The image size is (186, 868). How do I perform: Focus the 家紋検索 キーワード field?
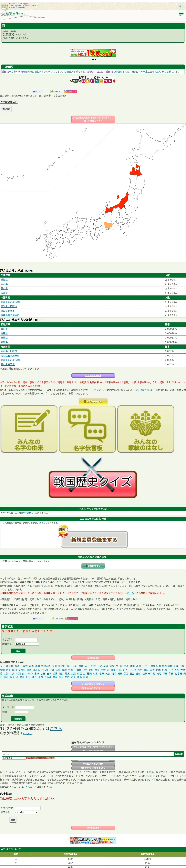pyautogui.click(x=25, y=707)
